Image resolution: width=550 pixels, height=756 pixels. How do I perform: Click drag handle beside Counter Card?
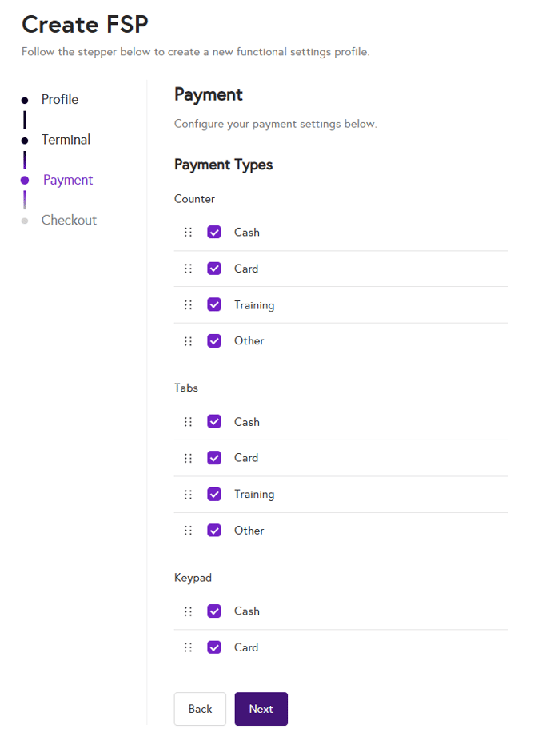pos(188,269)
